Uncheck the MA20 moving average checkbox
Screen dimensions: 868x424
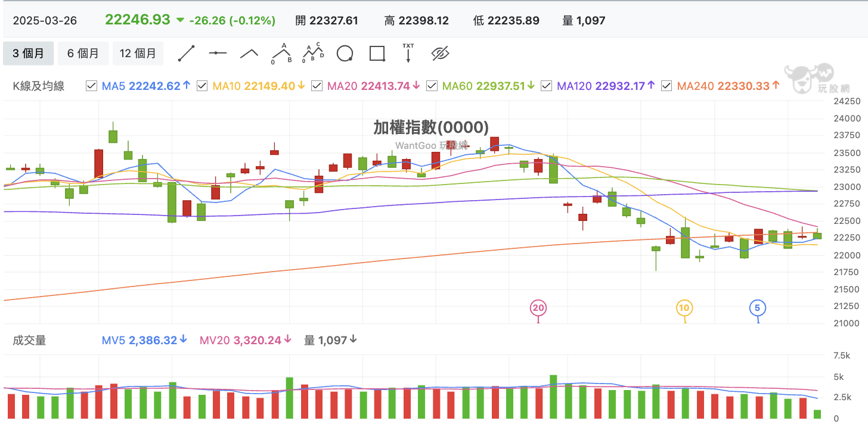click(317, 86)
